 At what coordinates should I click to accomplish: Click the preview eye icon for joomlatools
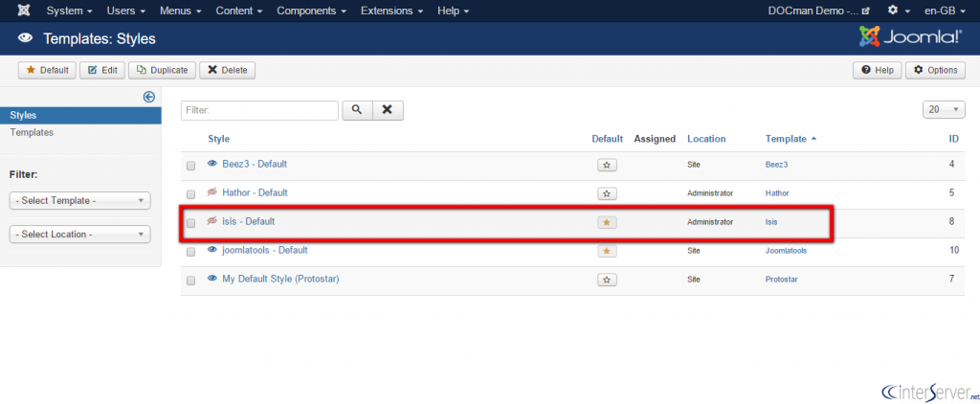coord(212,250)
